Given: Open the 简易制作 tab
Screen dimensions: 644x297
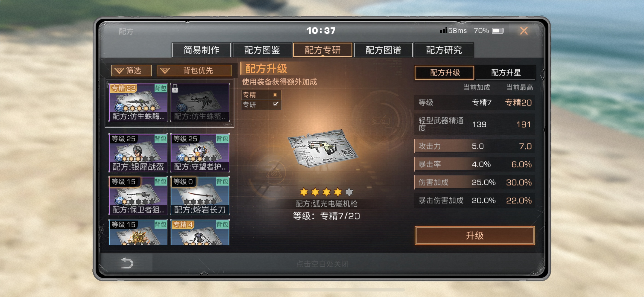Looking at the screenshot, I should 202,50.
